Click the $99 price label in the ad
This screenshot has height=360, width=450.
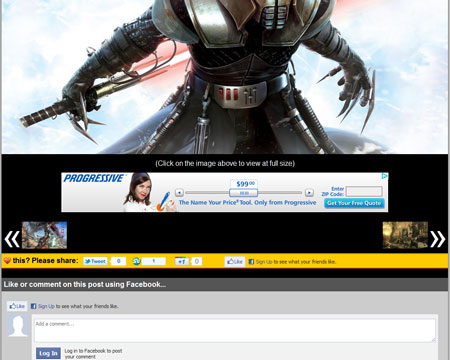click(x=245, y=184)
